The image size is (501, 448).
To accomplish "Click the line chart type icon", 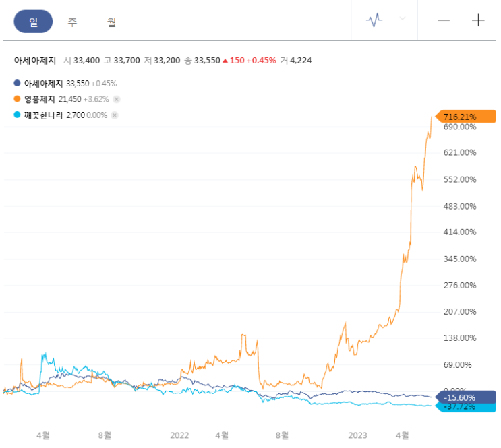I will point(374,20).
